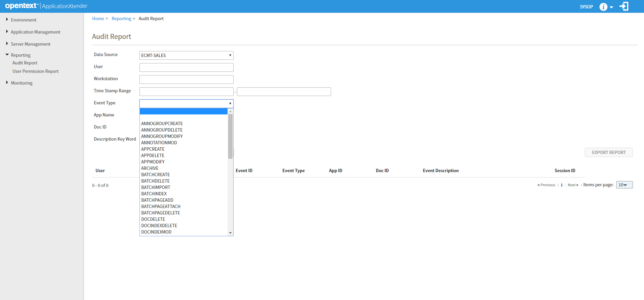Select BATCHCREATE event type
Image resolution: width=644 pixels, height=300 pixels.
pyautogui.click(x=156, y=174)
